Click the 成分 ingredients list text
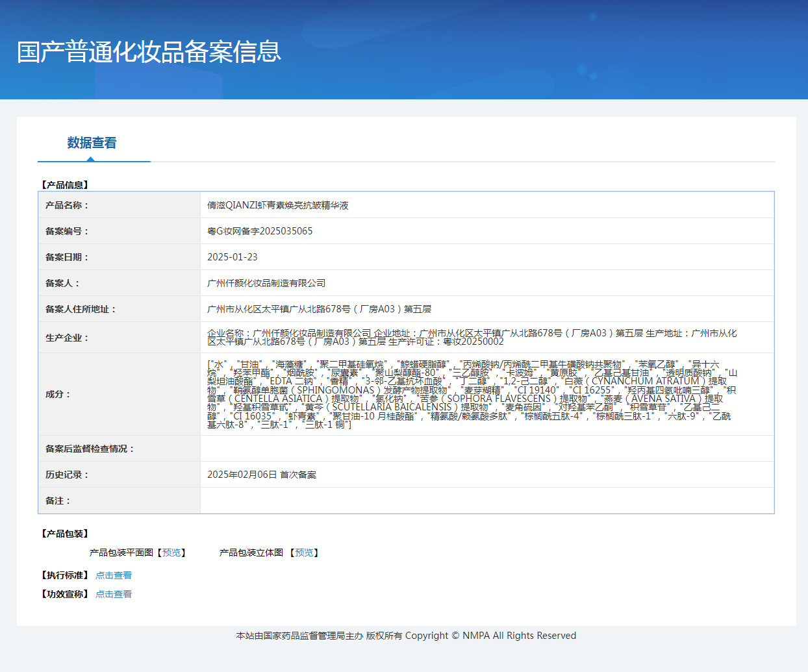 pos(472,394)
